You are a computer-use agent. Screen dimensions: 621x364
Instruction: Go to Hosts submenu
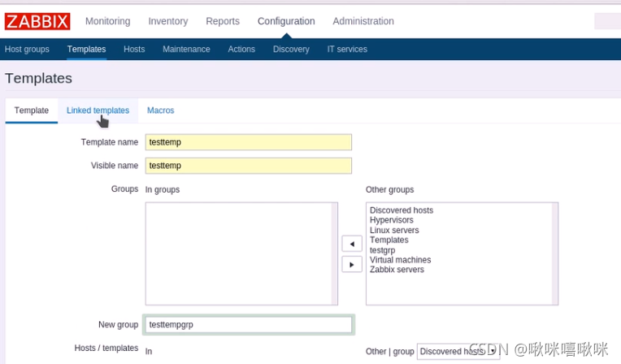tap(134, 49)
